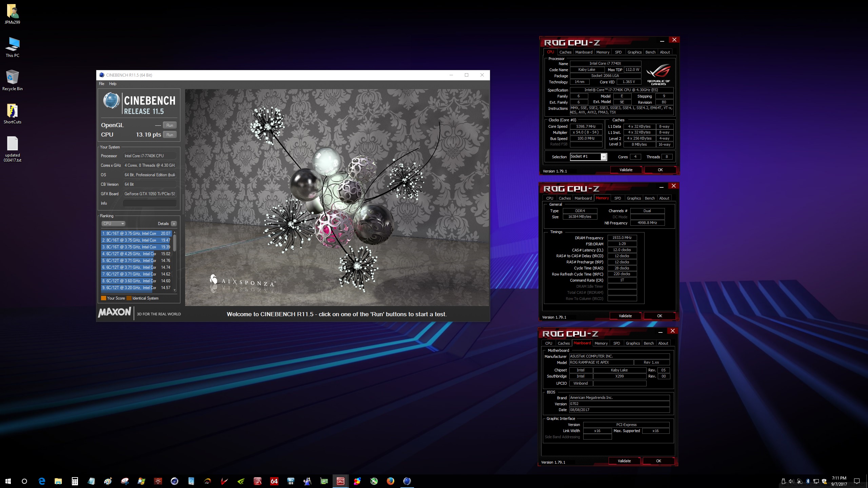Open the Action Center notifications icon

857,481
